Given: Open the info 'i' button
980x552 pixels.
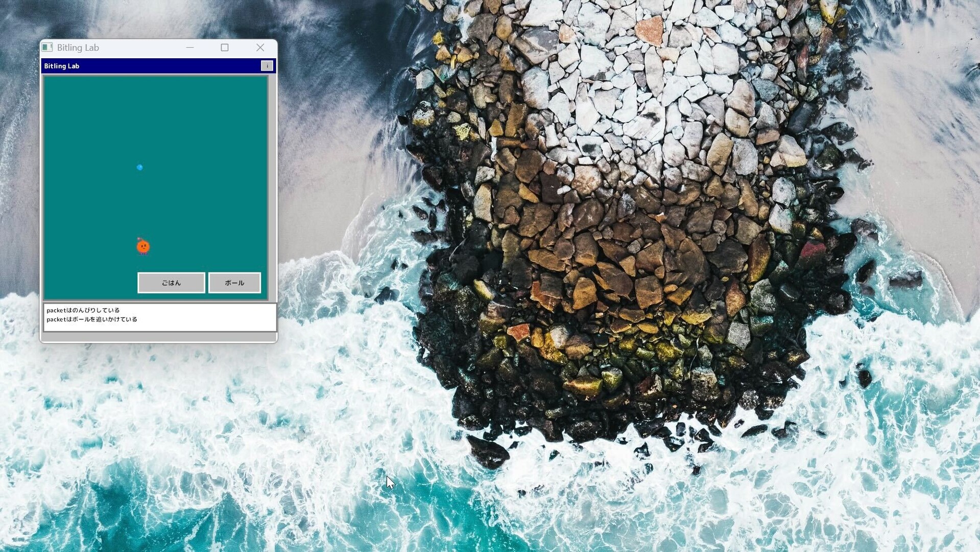Looking at the screenshot, I should point(267,66).
